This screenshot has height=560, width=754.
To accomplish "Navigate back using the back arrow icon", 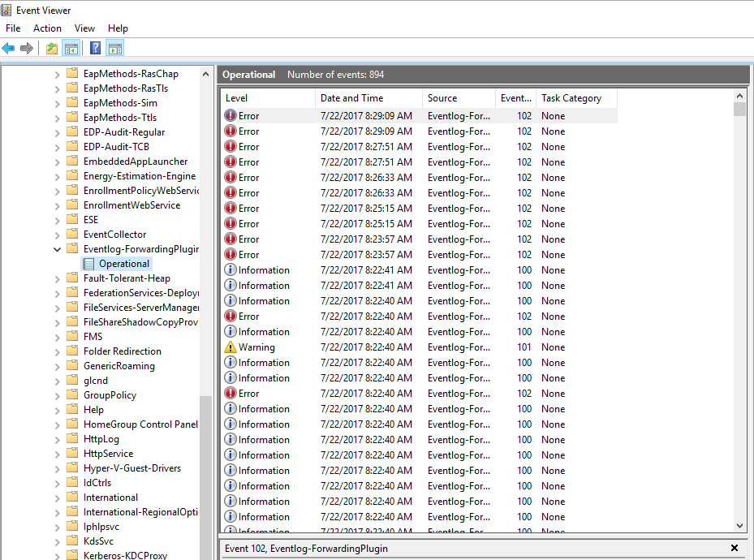I will pyautogui.click(x=9, y=48).
